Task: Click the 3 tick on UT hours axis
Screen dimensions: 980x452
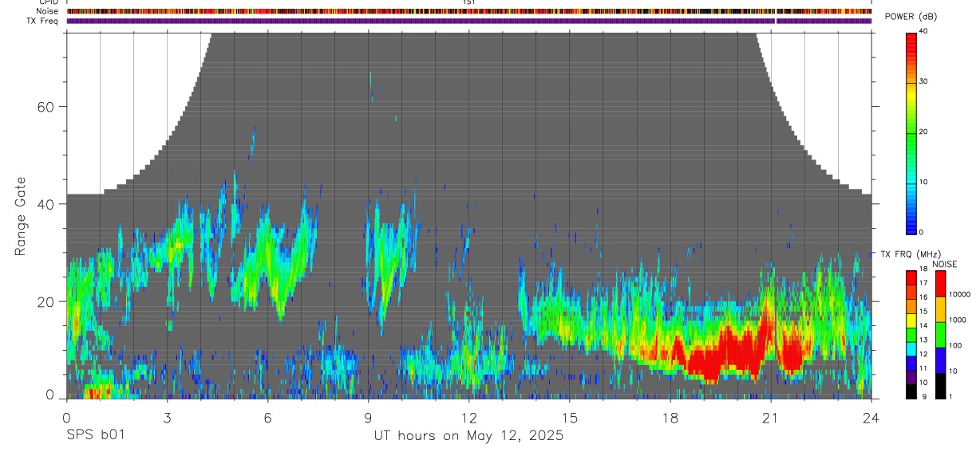Action: [x=167, y=418]
